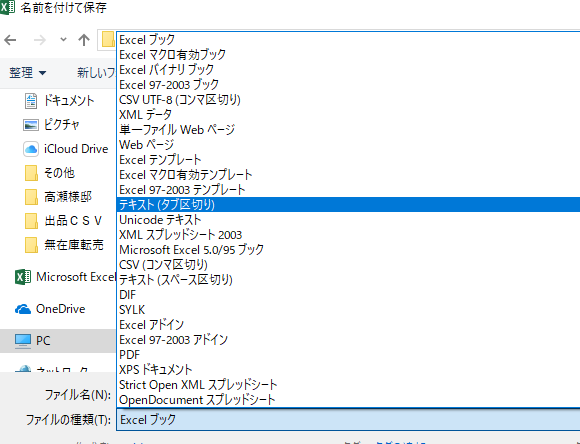Image resolution: width=580 pixels, height=444 pixels.
Task: Choose Unicode テキスト format
Action: tap(348, 220)
